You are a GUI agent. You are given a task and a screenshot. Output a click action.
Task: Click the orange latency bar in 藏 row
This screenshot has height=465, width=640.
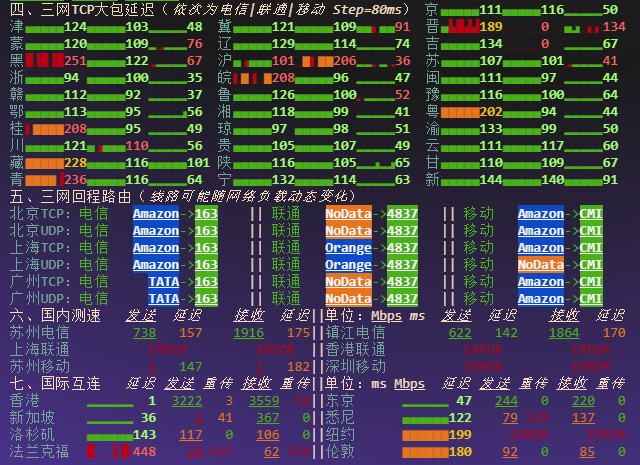(44, 163)
